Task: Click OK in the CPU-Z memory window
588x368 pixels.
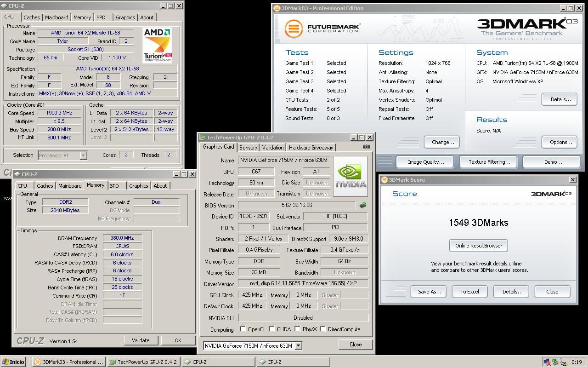Action: [x=178, y=340]
